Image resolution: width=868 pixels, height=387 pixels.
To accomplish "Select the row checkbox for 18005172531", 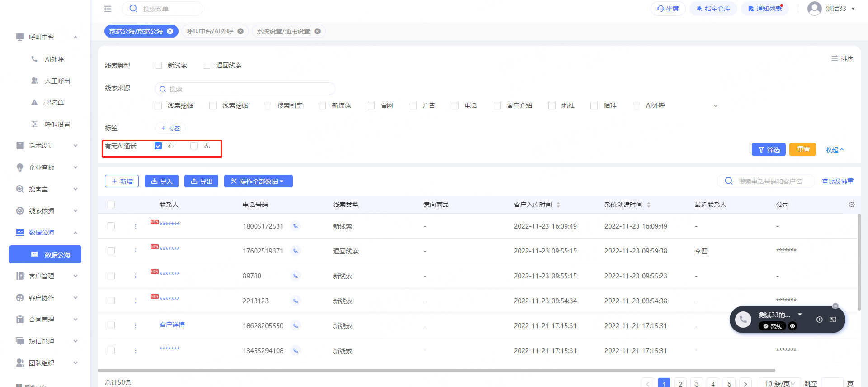I will coord(111,226).
